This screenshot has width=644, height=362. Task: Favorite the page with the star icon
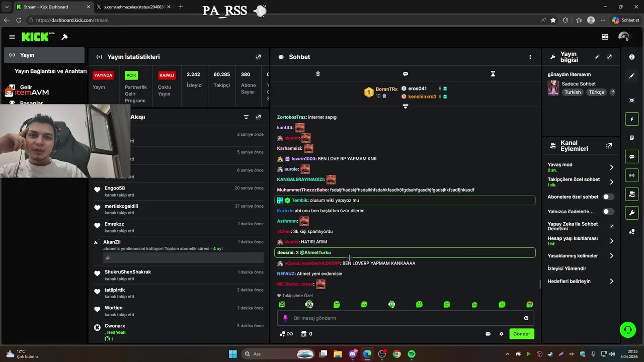pyautogui.click(x=553, y=20)
